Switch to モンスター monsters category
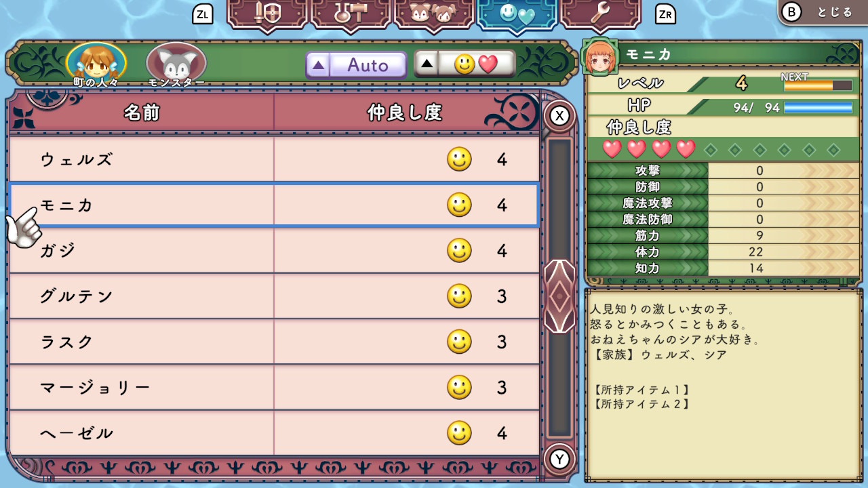 click(x=176, y=65)
